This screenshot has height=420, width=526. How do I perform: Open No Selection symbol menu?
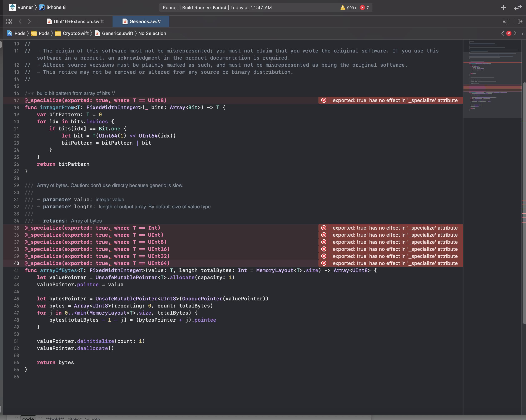pyautogui.click(x=152, y=33)
